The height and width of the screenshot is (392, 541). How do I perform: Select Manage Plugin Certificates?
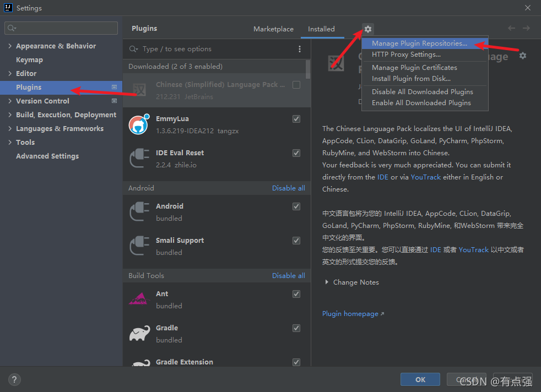[425, 68]
